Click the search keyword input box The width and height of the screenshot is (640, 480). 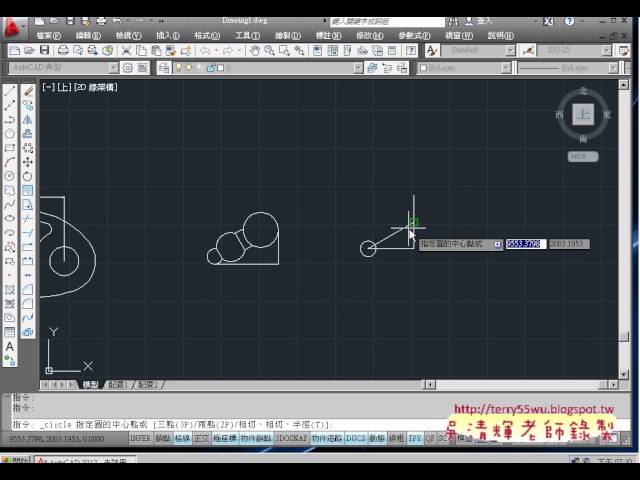pyautogui.click(x=387, y=22)
